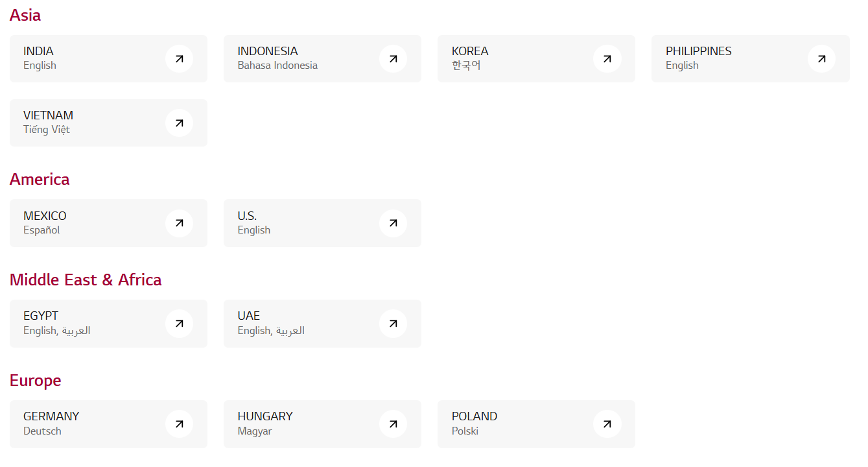Image resolution: width=868 pixels, height=467 pixels.
Task: Click the Bahasa Indonesia language text
Action: click(x=277, y=66)
